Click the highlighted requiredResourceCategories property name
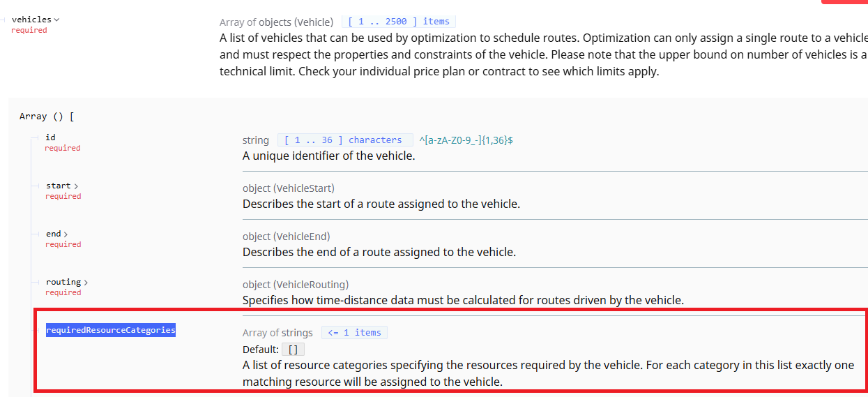 [111, 330]
